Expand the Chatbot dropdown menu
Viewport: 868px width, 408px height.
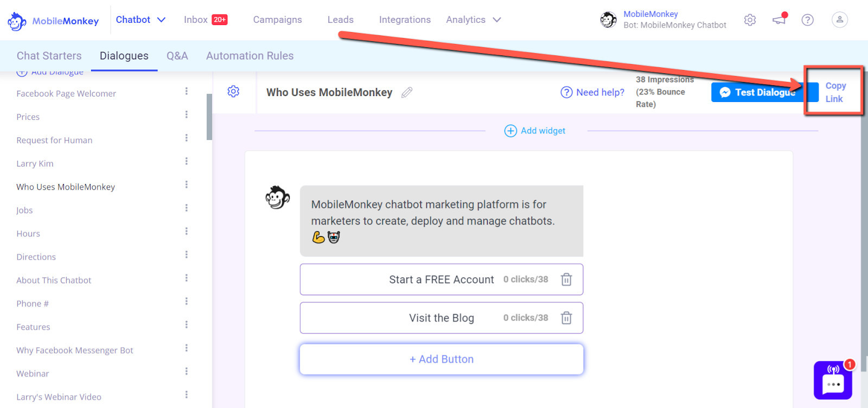[141, 20]
